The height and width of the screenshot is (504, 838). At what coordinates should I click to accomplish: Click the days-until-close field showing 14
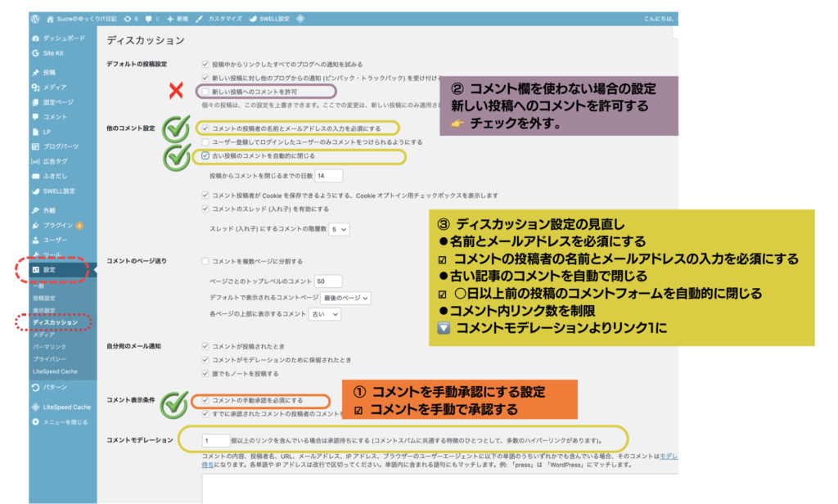pyautogui.click(x=328, y=175)
